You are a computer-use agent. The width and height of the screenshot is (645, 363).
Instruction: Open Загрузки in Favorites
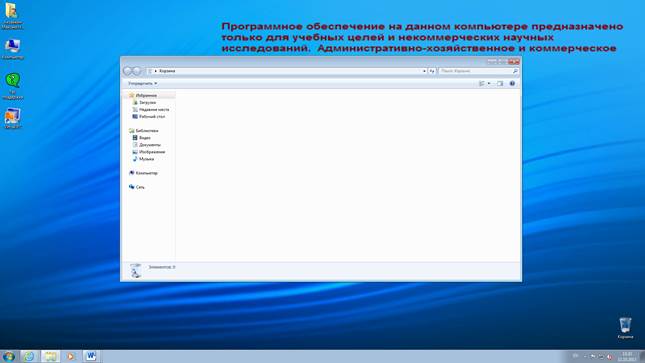click(147, 102)
